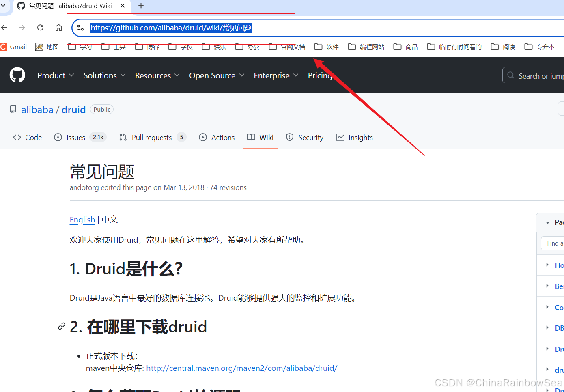
Task: Click the Insights graph icon
Action: click(x=340, y=137)
